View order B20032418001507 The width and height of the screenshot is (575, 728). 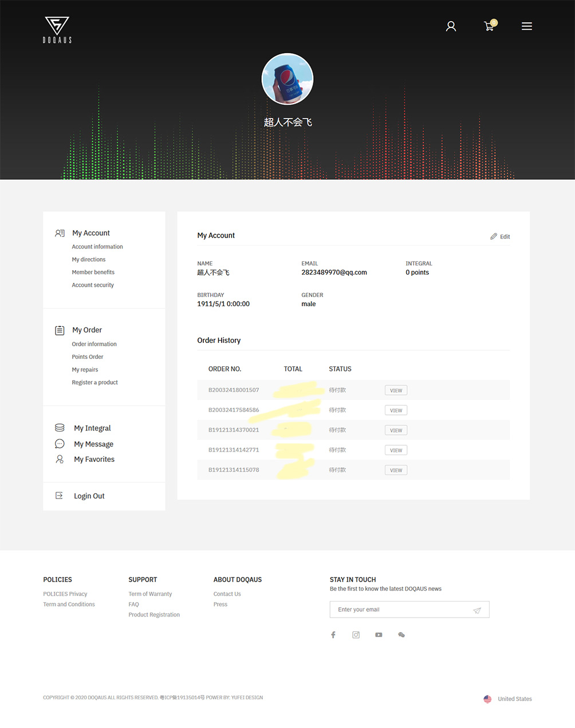(396, 390)
